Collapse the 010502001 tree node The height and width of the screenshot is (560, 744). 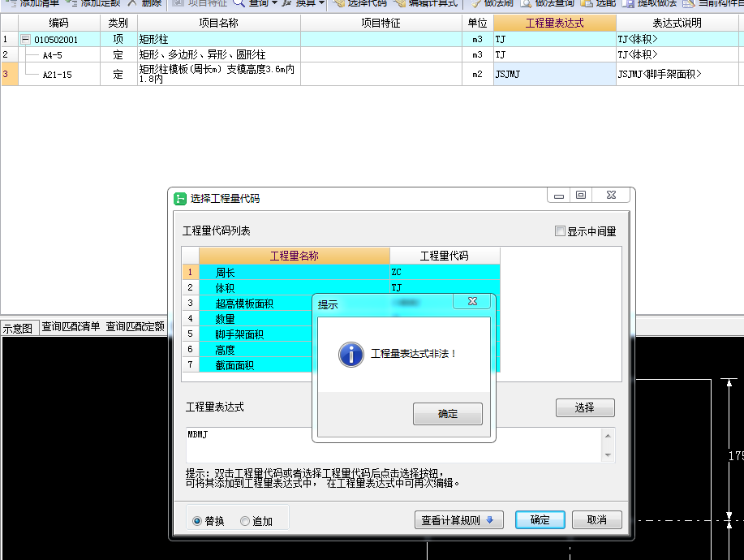[x=26, y=40]
